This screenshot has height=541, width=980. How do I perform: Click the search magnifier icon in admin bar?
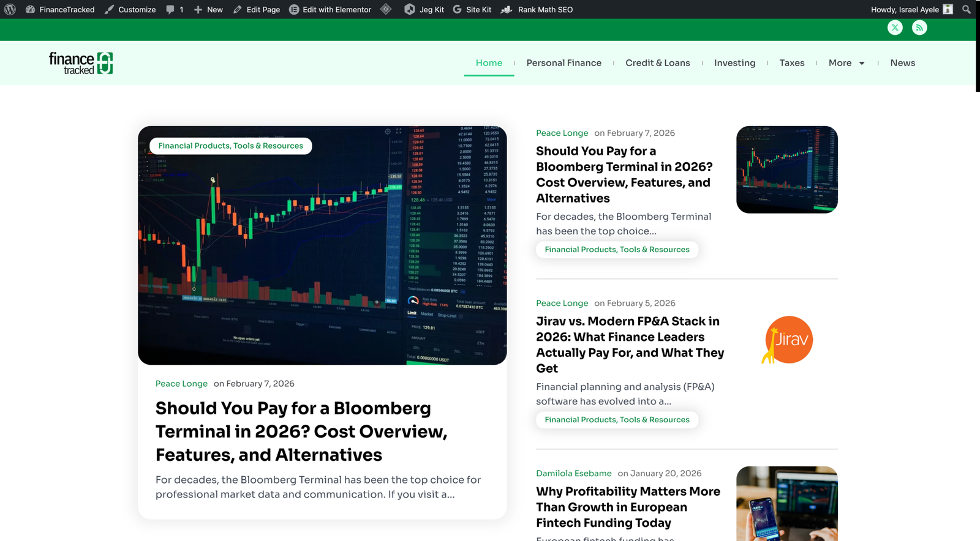[x=966, y=9]
